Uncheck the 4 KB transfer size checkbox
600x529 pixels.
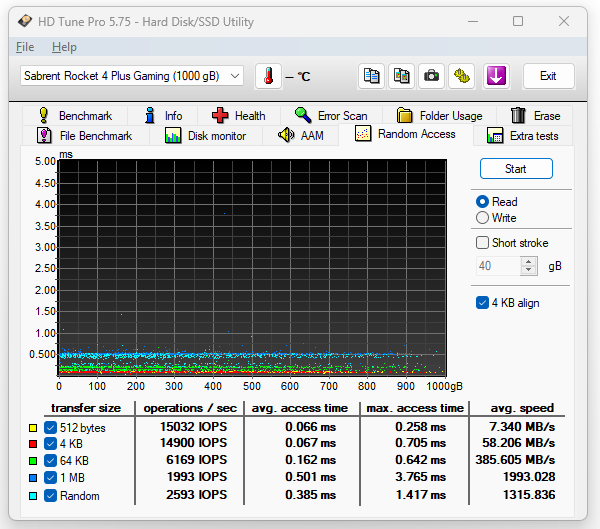click(51, 444)
